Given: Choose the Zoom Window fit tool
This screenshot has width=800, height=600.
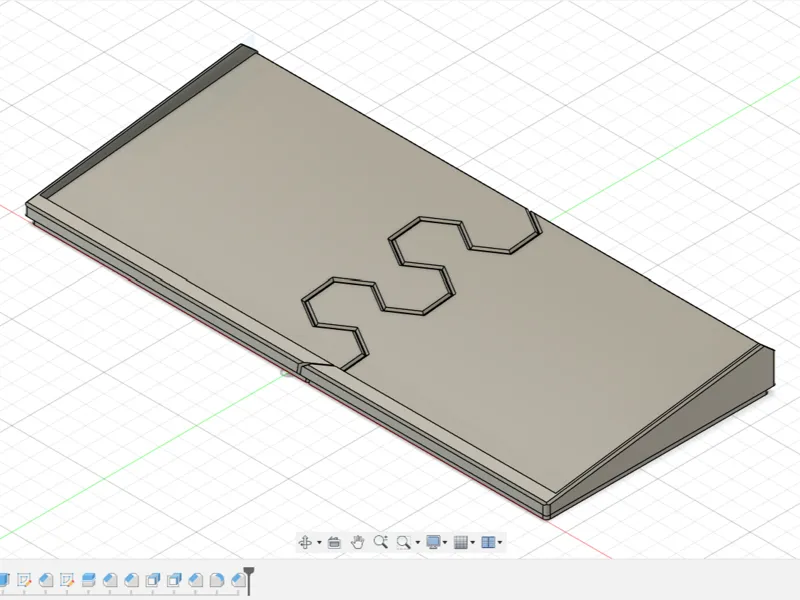Looking at the screenshot, I should [x=404, y=542].
